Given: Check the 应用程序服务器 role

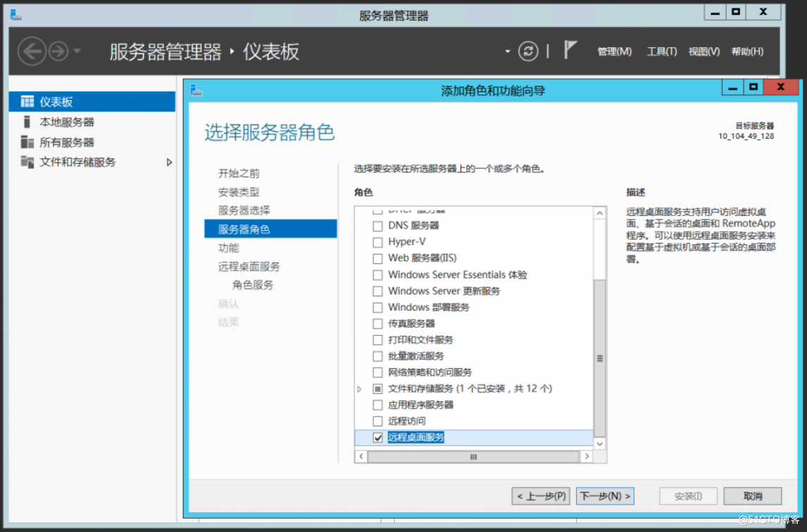Looking at the screenshot, I should pyautogui.click(x=378, y=405).
